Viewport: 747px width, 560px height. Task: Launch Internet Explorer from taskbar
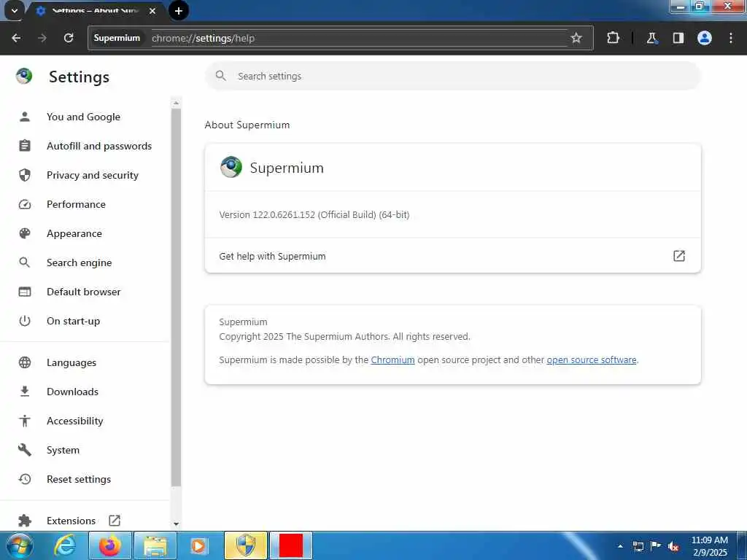(x=65, y=545)
